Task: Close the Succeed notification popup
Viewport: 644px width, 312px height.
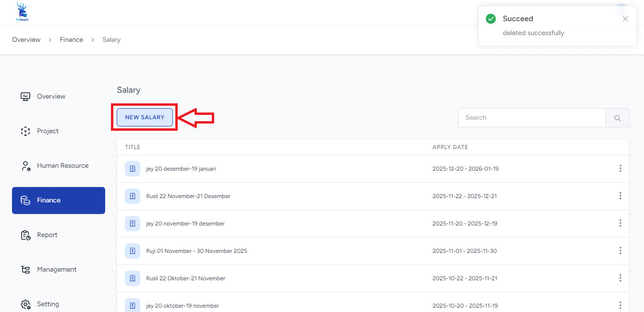Action: pyautogui.click(x=625, y=19)
